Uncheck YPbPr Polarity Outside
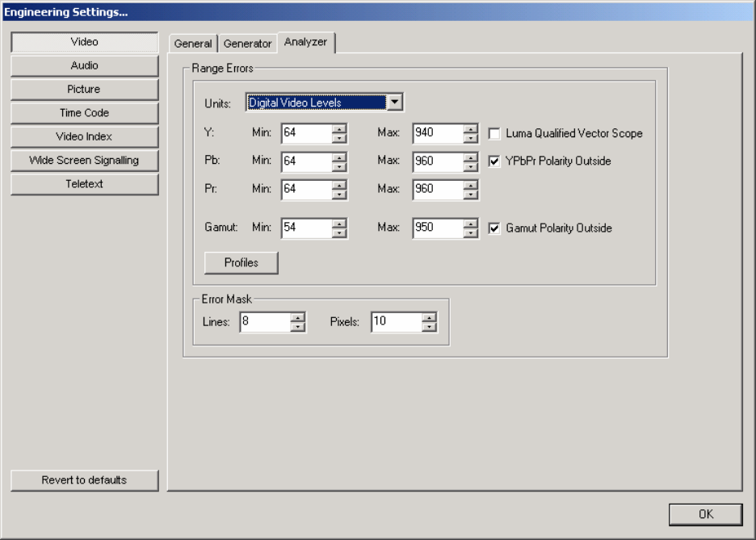 point(495,161)
